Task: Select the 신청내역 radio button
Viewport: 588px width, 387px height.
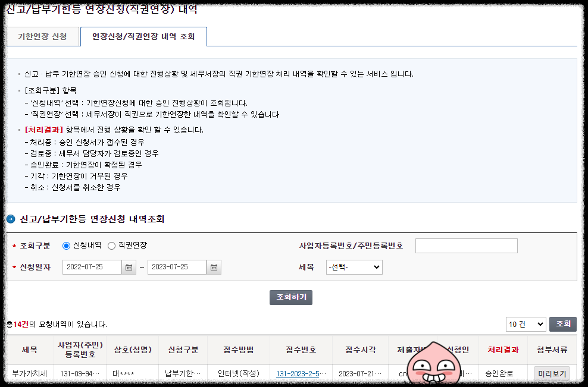Action: point(65,246)
